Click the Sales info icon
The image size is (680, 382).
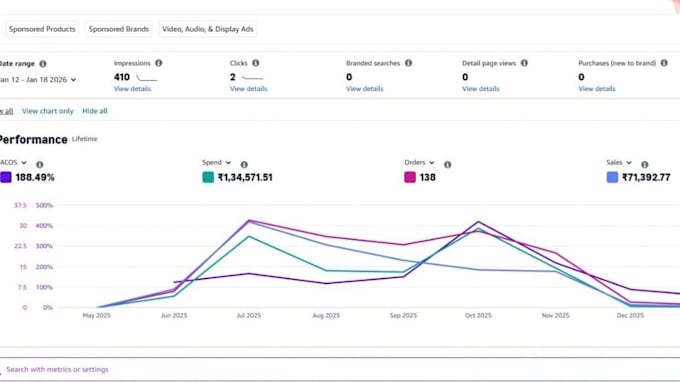(645, 165)
